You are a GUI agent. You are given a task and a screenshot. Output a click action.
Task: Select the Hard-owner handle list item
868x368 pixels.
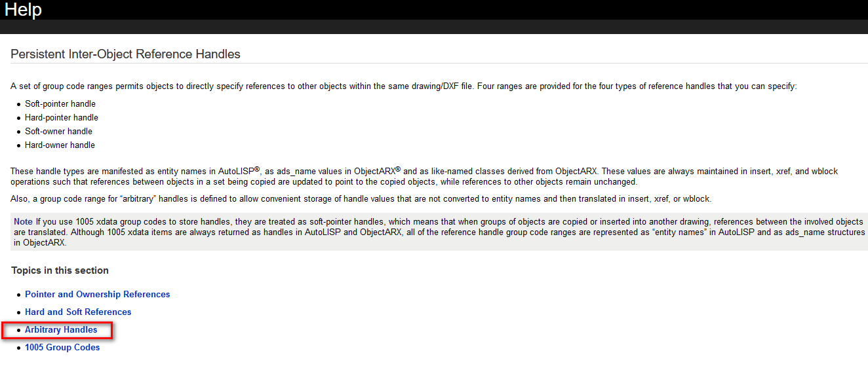[60, 145]
